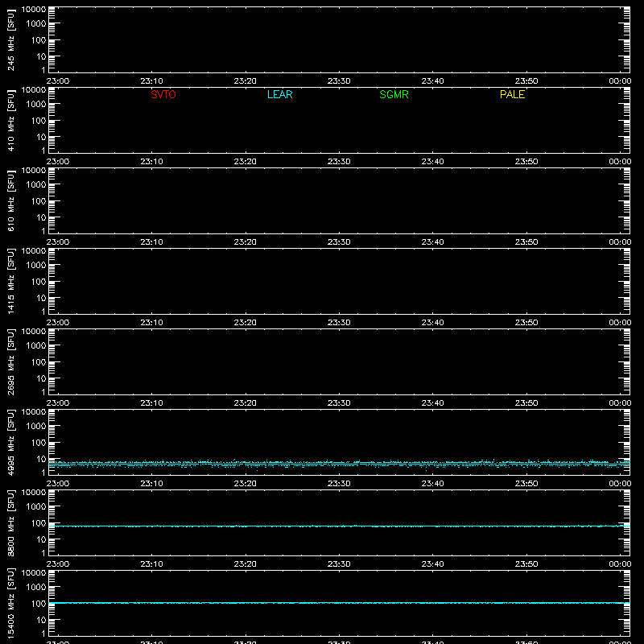Click 00:00 tick label under 245 MHz panel
The image size is (644, 644).
click(620, 81)
